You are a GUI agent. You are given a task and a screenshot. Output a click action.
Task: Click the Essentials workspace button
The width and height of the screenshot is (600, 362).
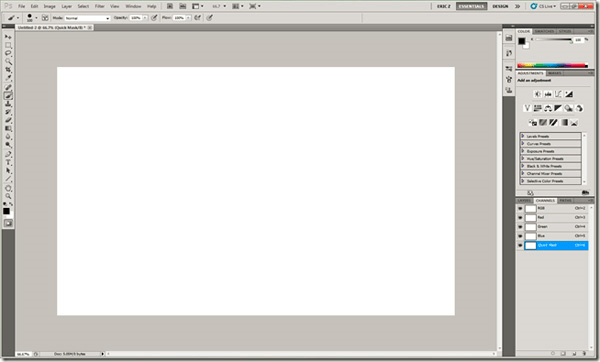(471, 7)
